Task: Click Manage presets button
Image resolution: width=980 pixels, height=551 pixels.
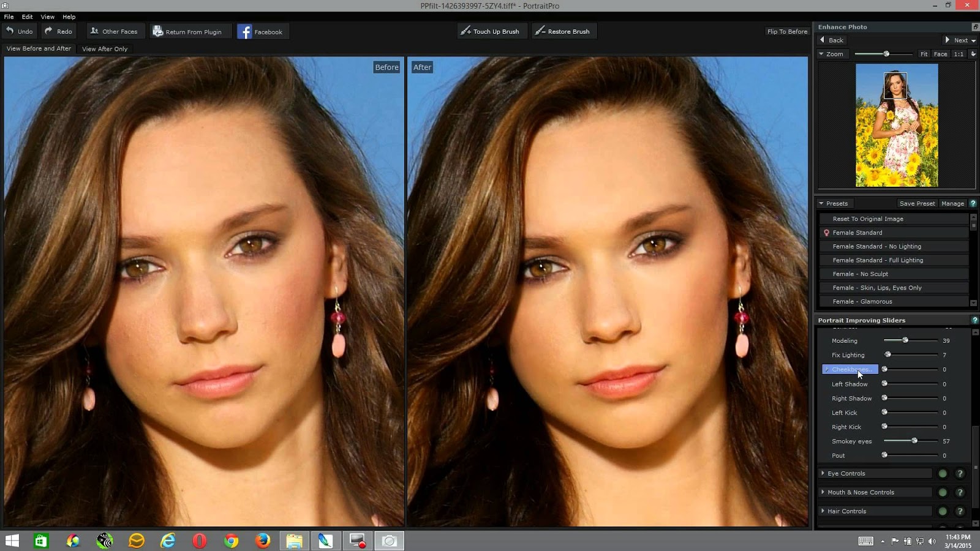Action: pos(952,203)
